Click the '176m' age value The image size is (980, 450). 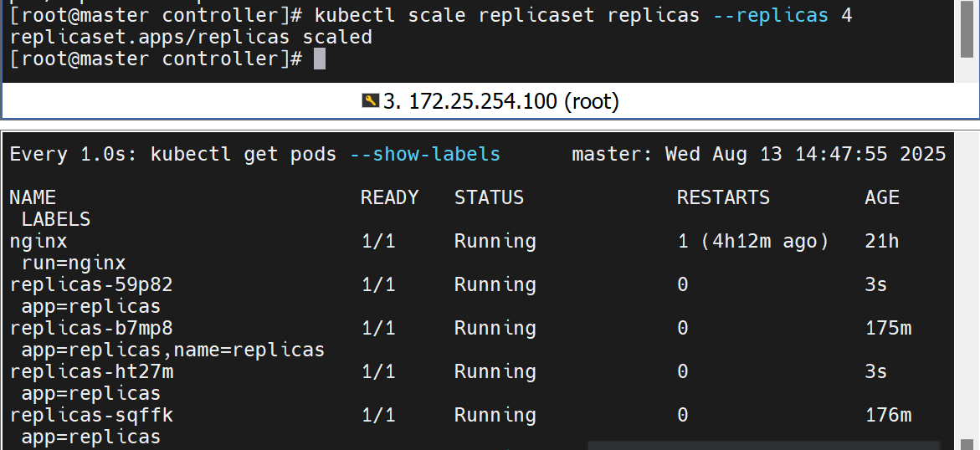888,415
